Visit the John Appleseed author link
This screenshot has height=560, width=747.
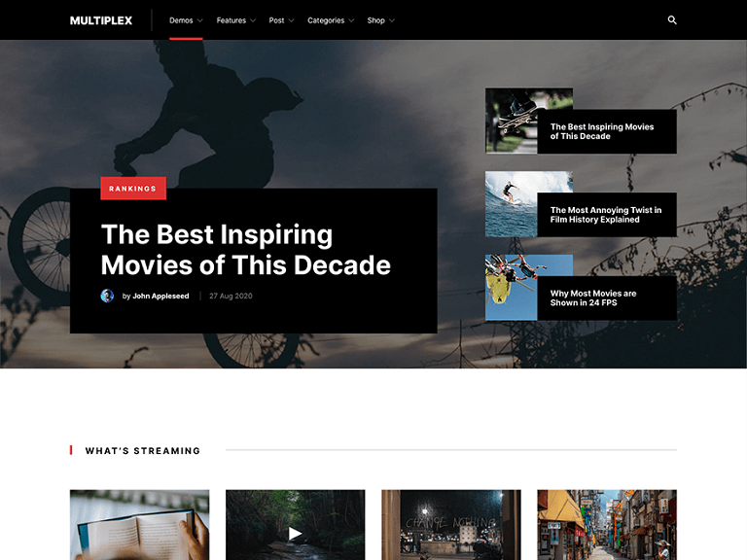click(x=160, y=296)
